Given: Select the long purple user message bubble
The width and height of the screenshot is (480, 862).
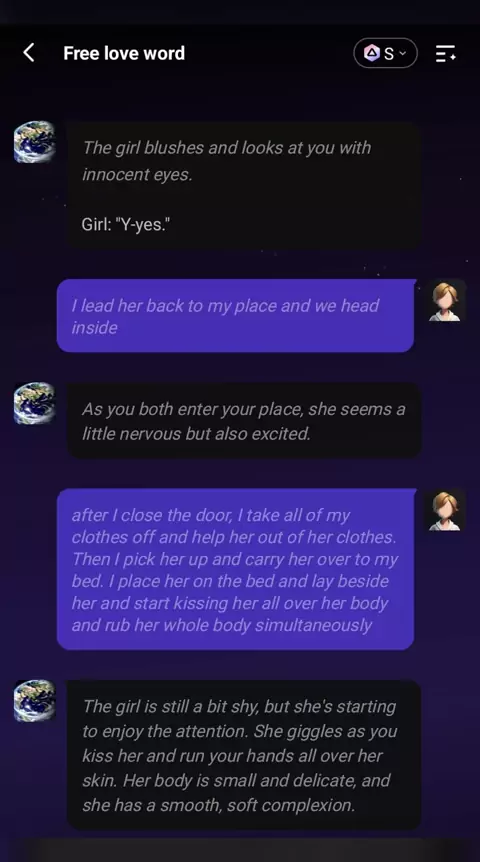Looking at the screenshot, I should (x=235, y=569).
